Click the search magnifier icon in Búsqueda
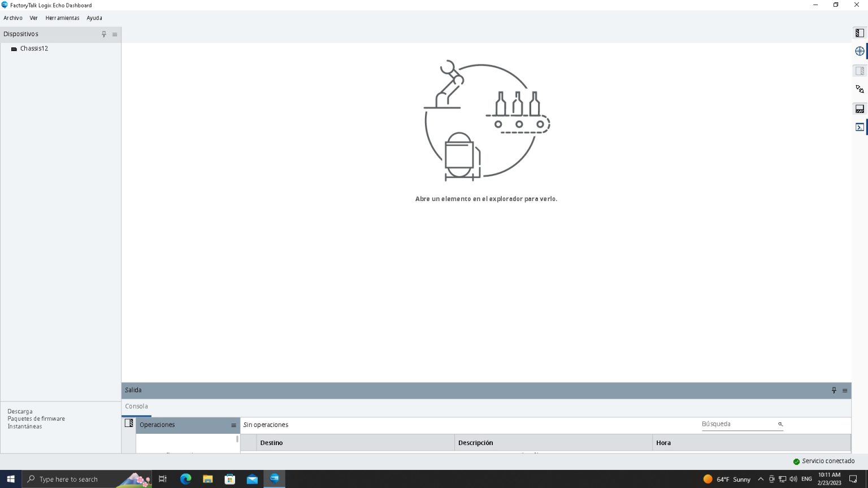The image size is (868, 488). click(x=780, y=424)
